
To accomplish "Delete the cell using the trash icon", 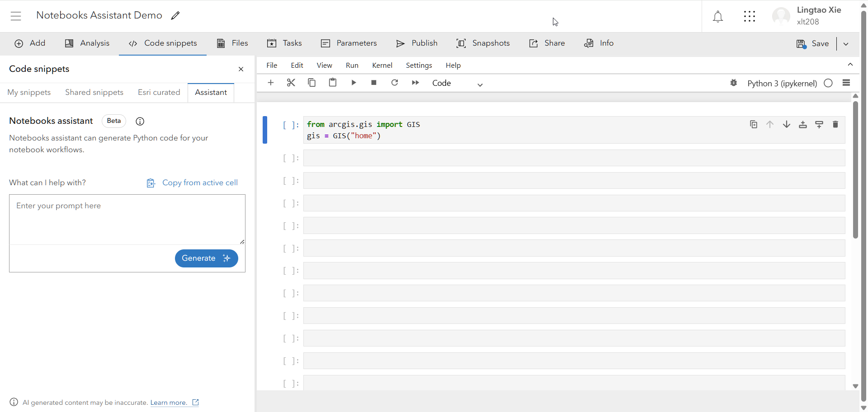I will click(835, 124).
